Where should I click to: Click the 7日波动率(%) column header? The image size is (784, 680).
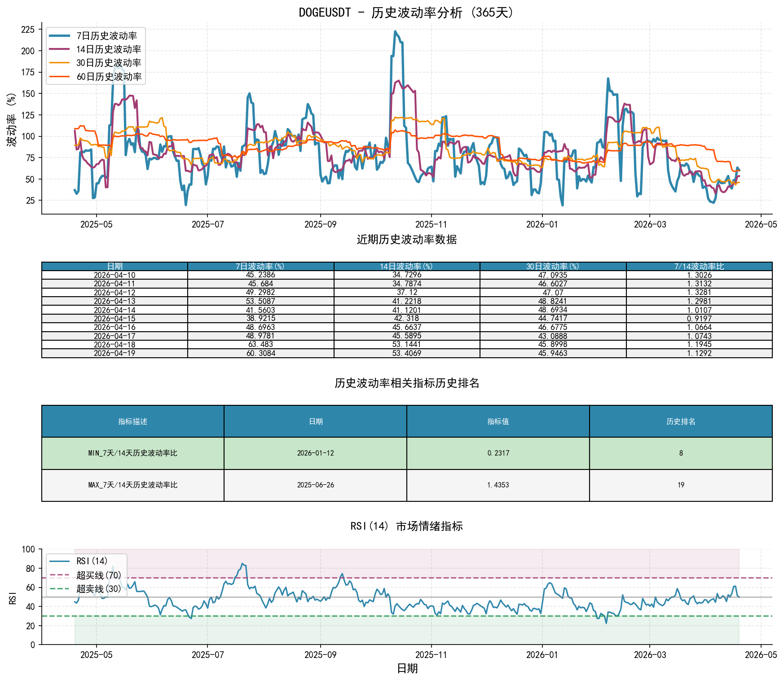click(x=261, y=267)
